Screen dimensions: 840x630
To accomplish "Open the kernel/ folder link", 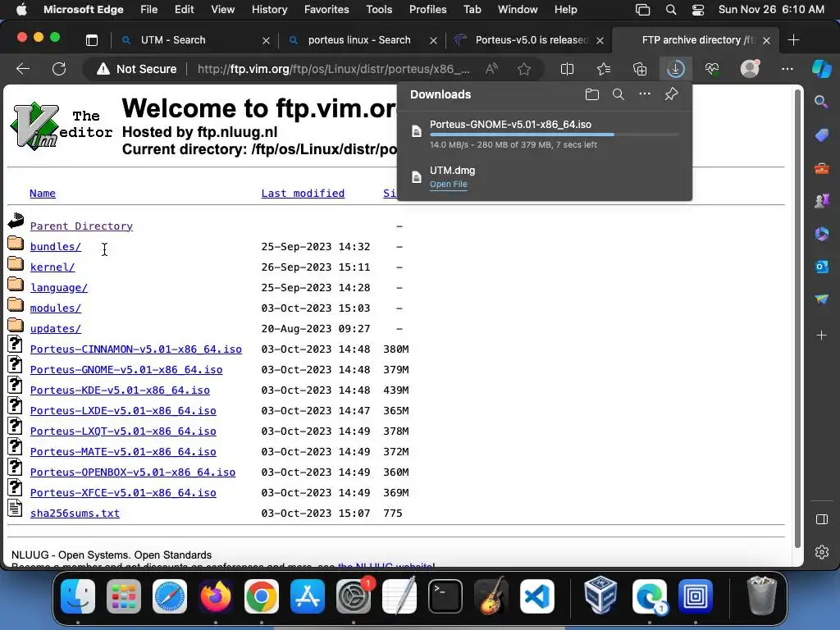I will click(52, 267).
